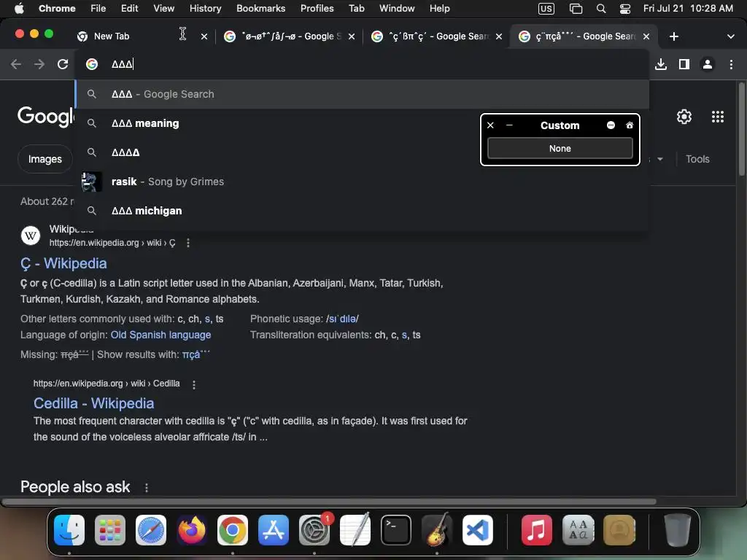
Task: Open the Apple menu
Action: tap(19, 9)
